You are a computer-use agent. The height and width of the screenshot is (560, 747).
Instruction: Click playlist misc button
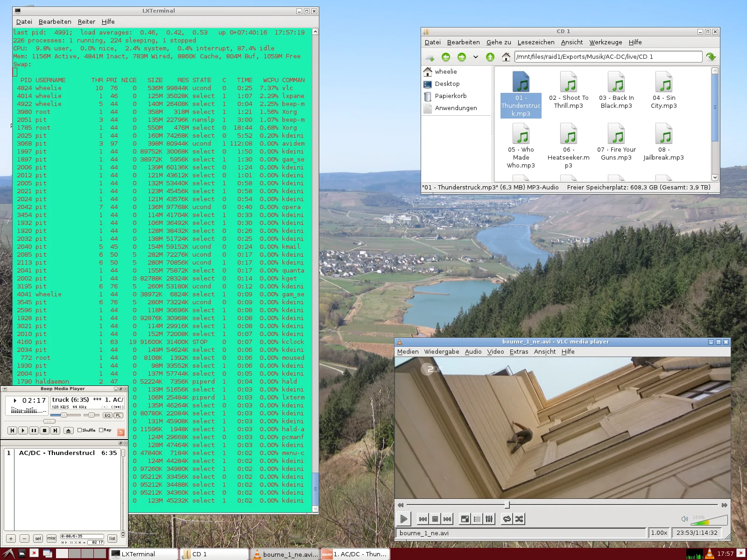(51, 538)
